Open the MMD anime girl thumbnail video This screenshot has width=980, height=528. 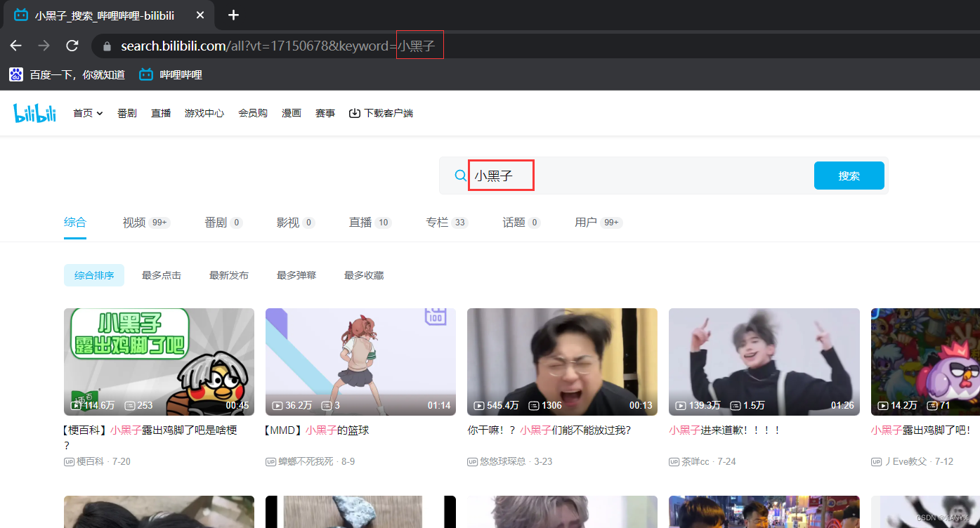point(360,362)
